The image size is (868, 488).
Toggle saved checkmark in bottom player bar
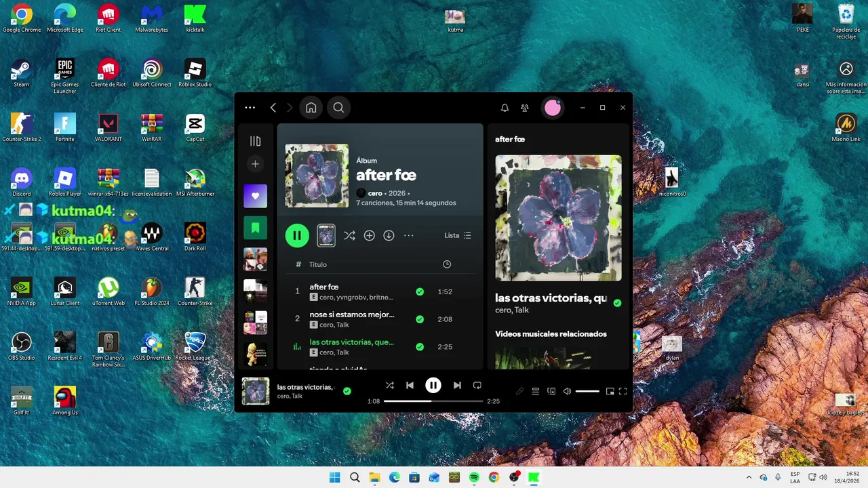click(x=347, y=391)
